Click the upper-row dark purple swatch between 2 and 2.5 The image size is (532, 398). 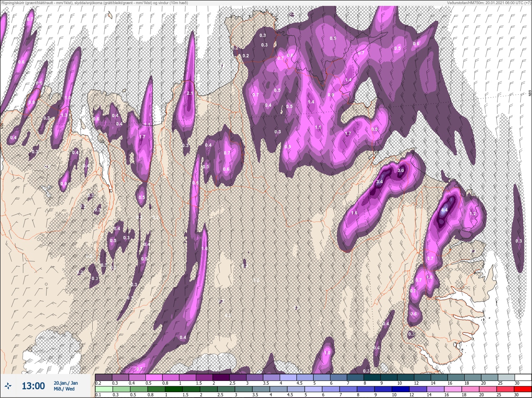click(x=221, y=377)
